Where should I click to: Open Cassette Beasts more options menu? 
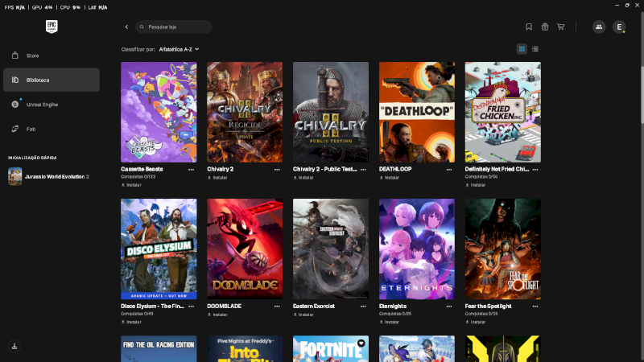[191, 170]
